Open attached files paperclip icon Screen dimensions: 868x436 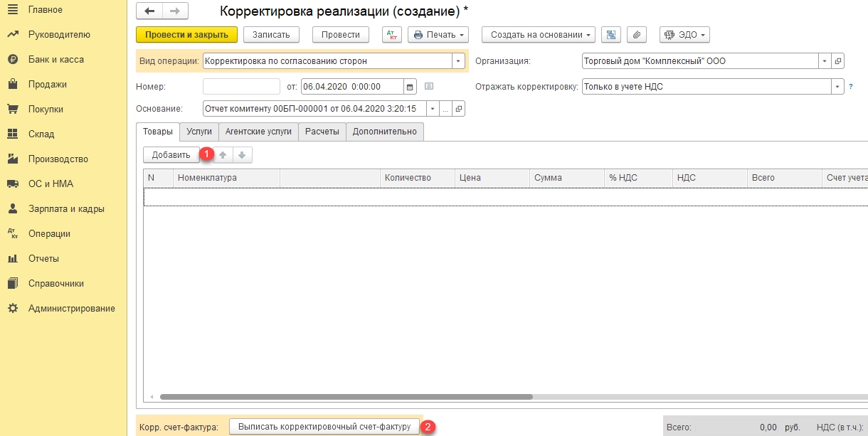[637, 35]
